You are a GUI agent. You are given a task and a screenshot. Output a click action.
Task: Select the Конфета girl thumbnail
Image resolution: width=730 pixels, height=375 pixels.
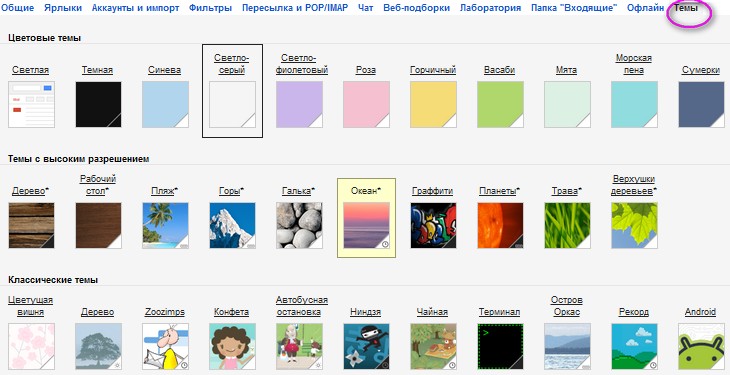pyautogui.click(x=232, y=347)
